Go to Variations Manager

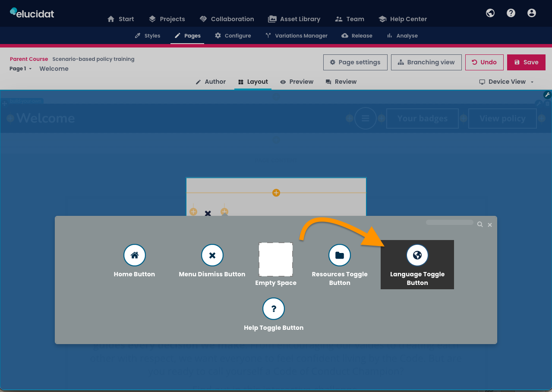tap(297, 36)
